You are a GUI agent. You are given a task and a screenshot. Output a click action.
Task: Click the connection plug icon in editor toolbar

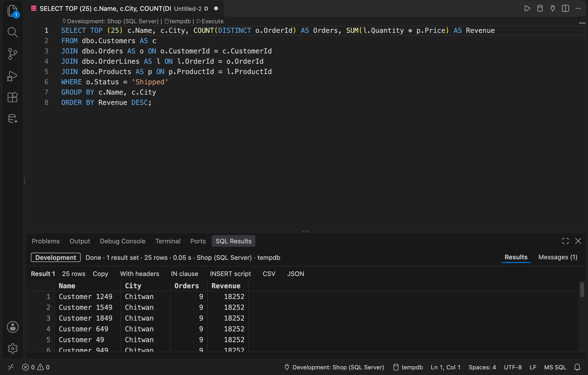(x=553, y=8)
